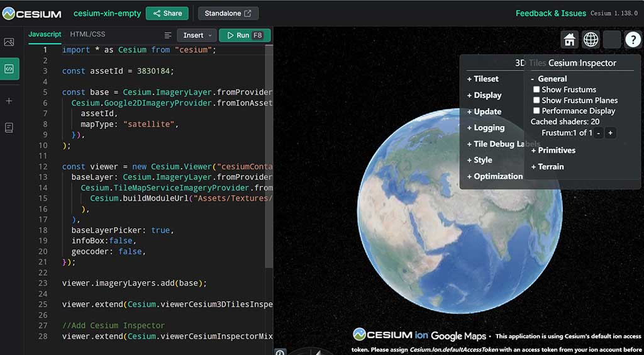
Task: Click the Home view button on globe
Action: pyautogui.click(x=569, y=40)
